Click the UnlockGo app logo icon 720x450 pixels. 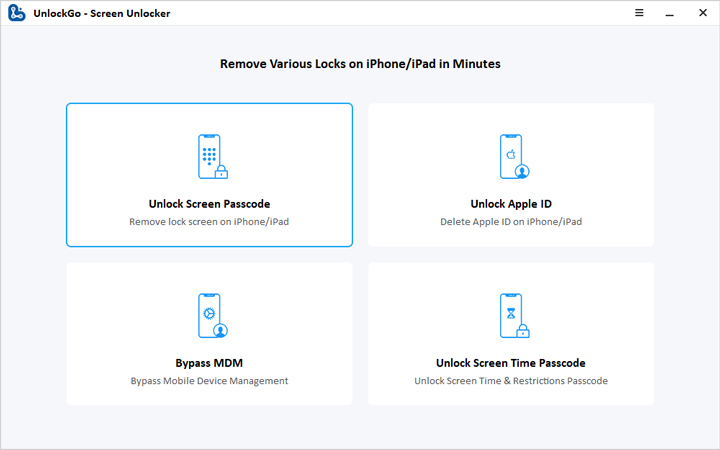click(17, 13)
